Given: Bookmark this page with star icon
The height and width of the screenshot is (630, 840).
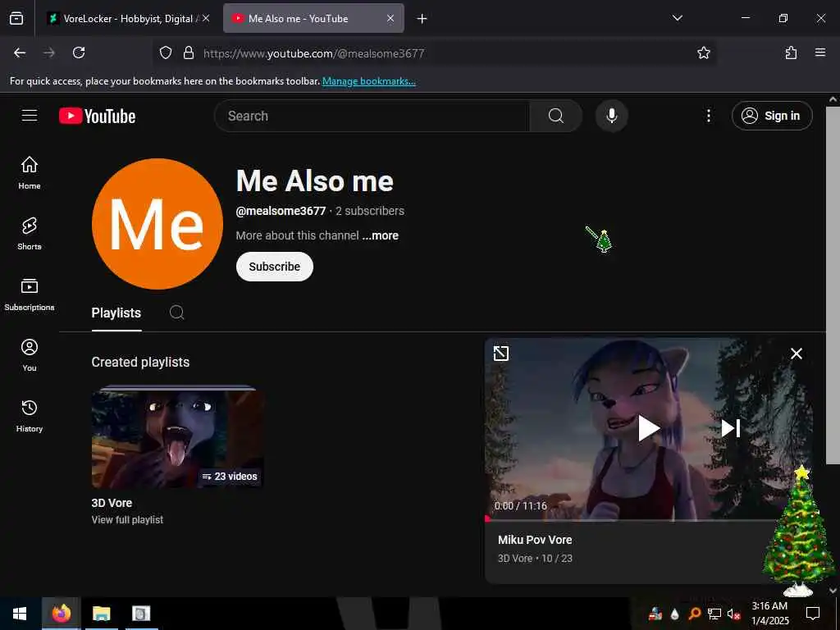Looking at the screenshot, I should tap(703, 52).
